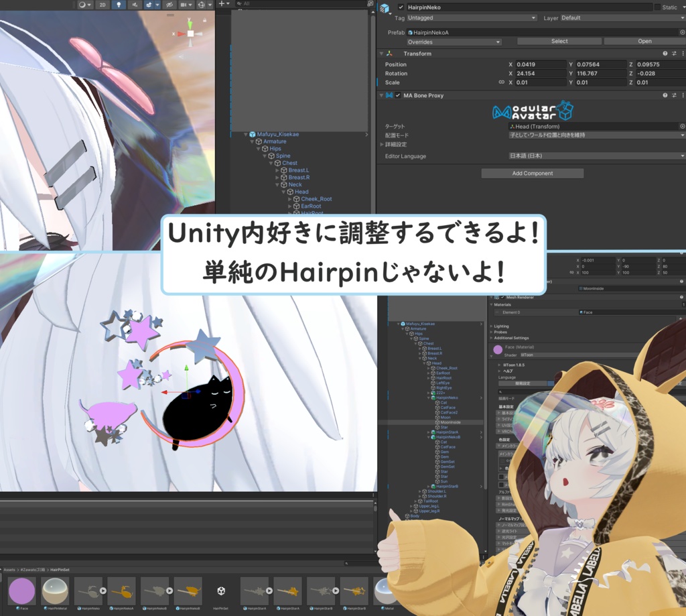
Task: Open the prefab Overrides dropdown
Action: click(x=454, y=42)
